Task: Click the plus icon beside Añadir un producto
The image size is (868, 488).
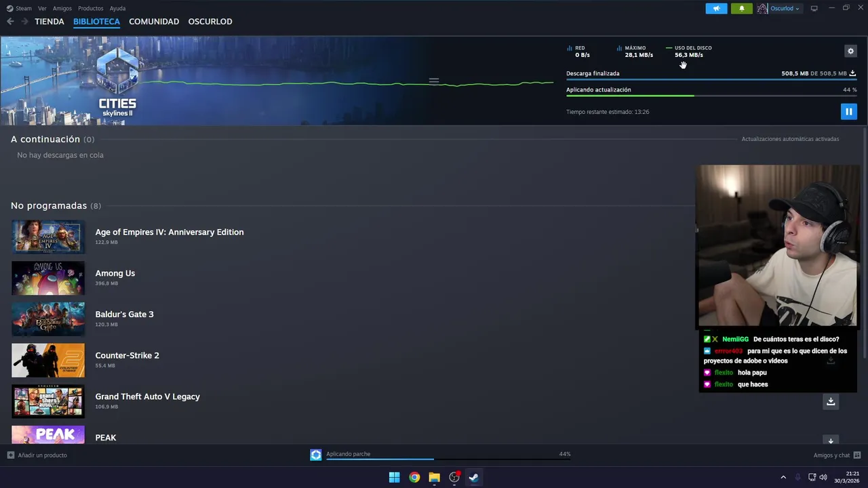Action: (x=10, y=455)
